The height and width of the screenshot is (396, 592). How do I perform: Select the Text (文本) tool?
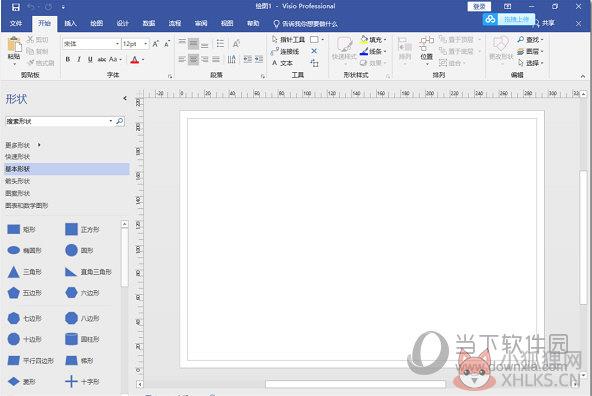click(x=282, y=63)
